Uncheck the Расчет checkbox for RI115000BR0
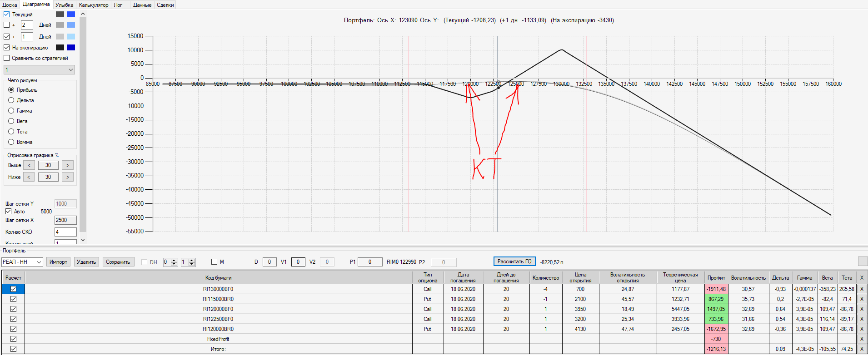This screenshot has height=355, width=868. coord(13,299)
